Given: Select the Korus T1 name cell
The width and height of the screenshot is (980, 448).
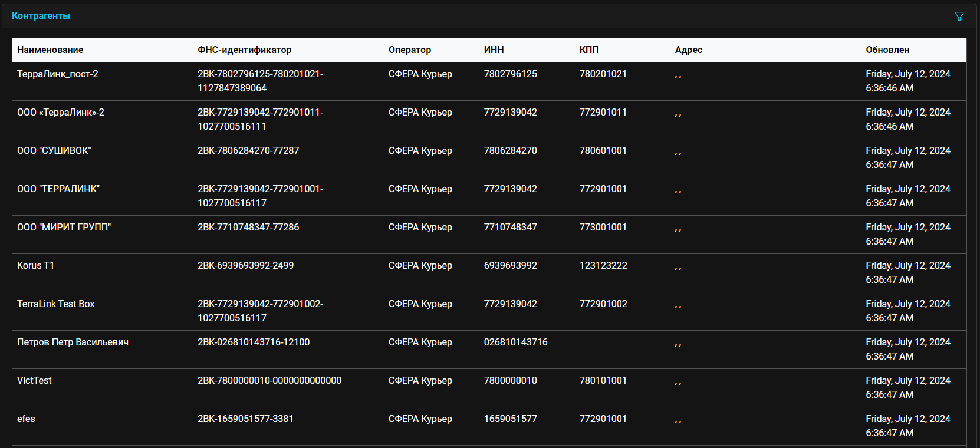Looking at the screenshot, I should pyautogui.click(x=35, y=266).
